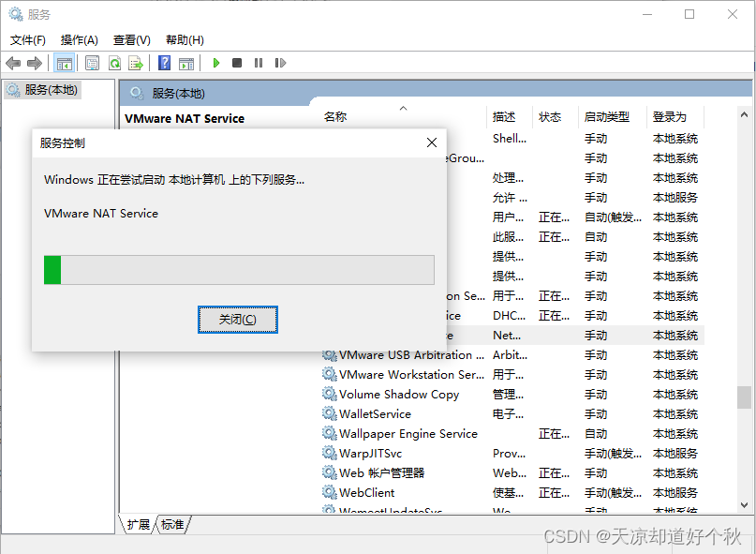Click the vertical scrollbar thumb
Screen dimensions: 756x554
tap(744, 397)
